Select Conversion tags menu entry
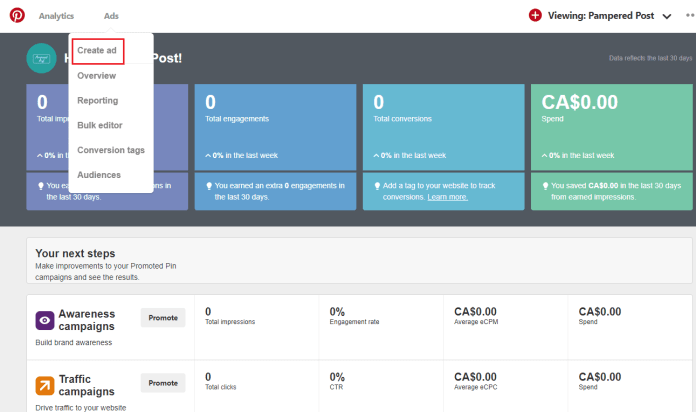The height and width of the screenshot is (412, 696). [x=111, y=151]
